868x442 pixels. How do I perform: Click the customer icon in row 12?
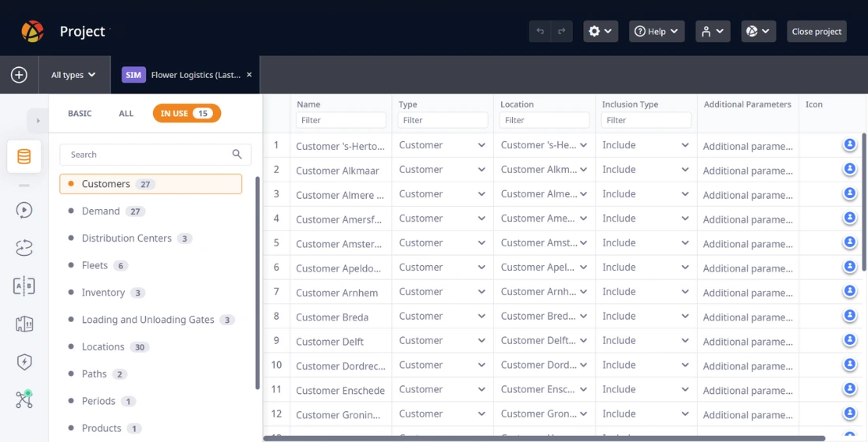pyautogui.click(x=850, y=412)
